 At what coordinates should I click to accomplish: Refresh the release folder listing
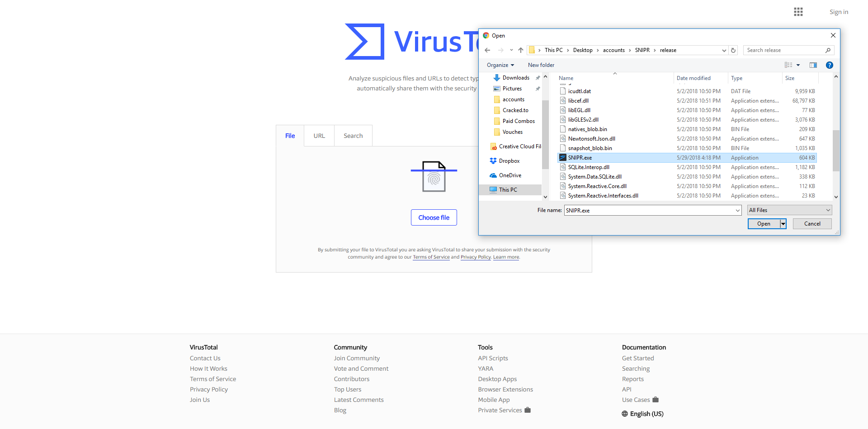click(x=733, y=50)
